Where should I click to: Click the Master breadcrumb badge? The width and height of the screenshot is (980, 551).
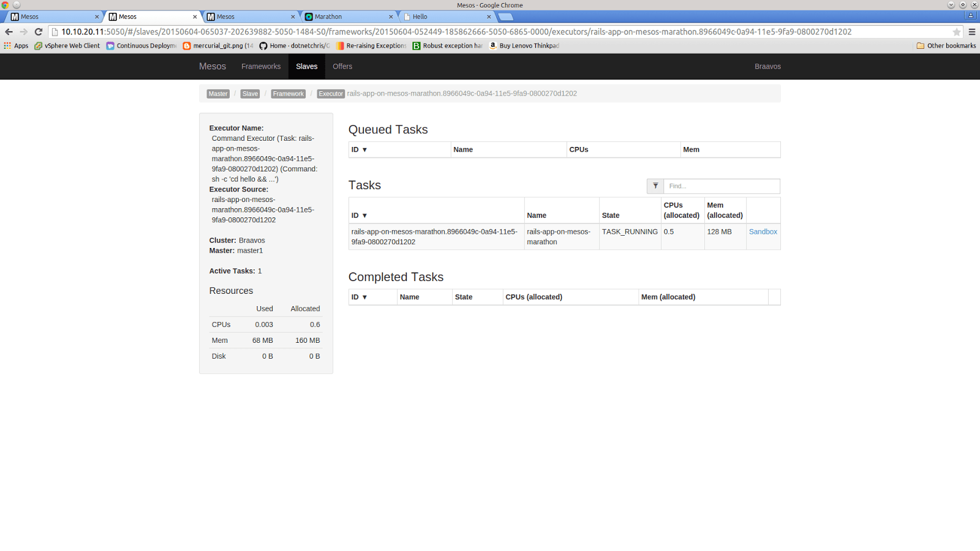pyautogui.click(x=218, y=94)
